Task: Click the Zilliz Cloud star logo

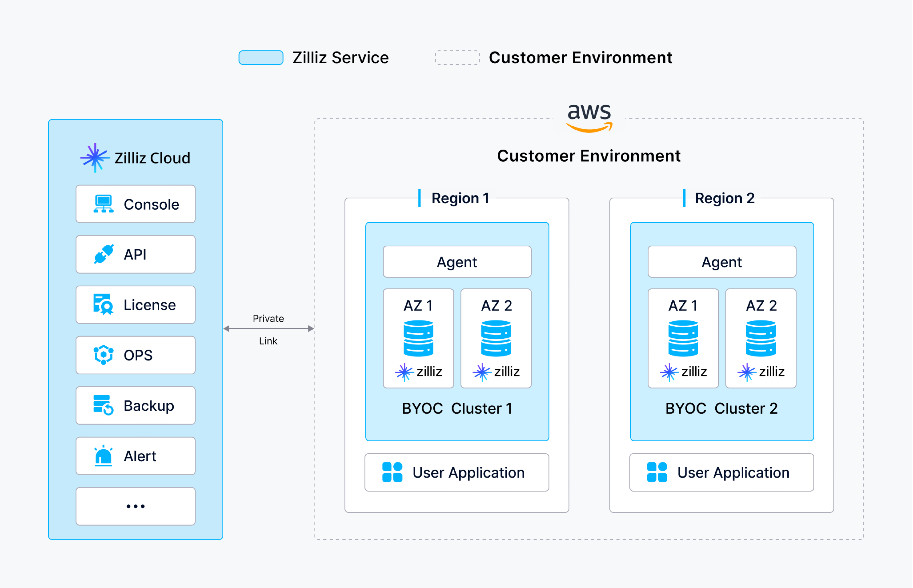Action: click(95, 158)
